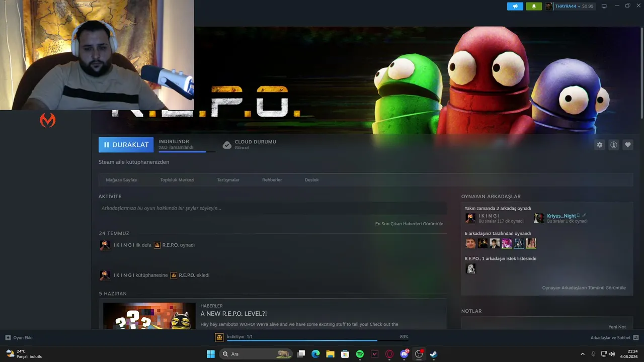Click Kriyus_Night's avatar in recent players

coord(539,218)
